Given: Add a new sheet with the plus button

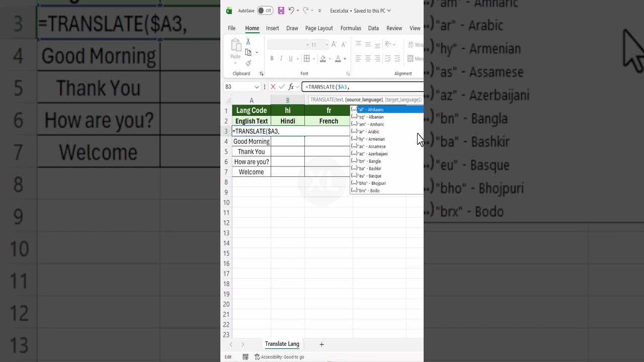Looking at the screenshot, I should point(322,344).
